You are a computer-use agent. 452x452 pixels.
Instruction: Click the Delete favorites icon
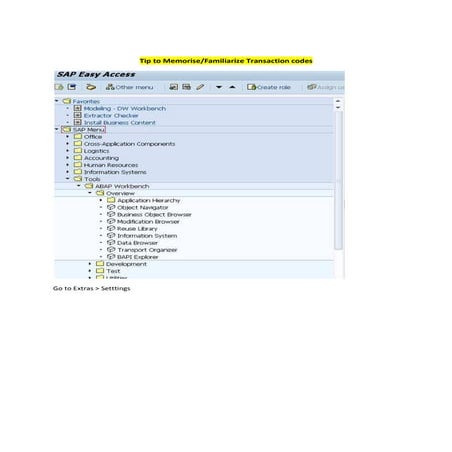coord(186,87)
